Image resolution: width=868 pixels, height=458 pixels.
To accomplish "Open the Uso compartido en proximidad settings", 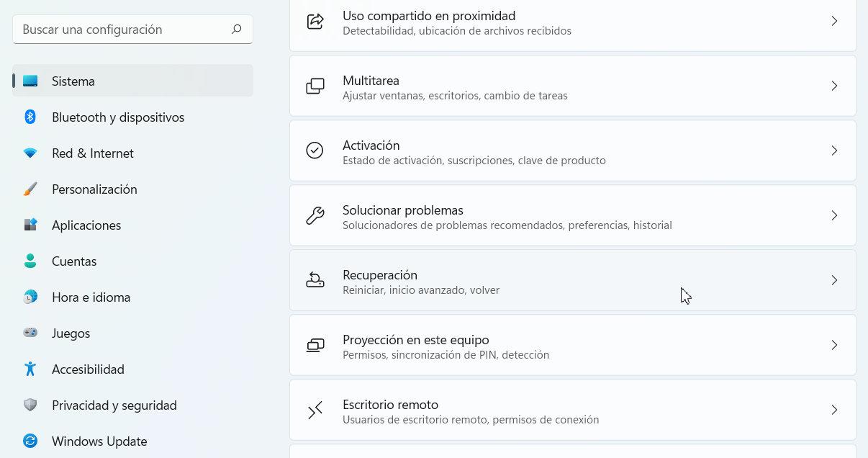I will (572, 22).
